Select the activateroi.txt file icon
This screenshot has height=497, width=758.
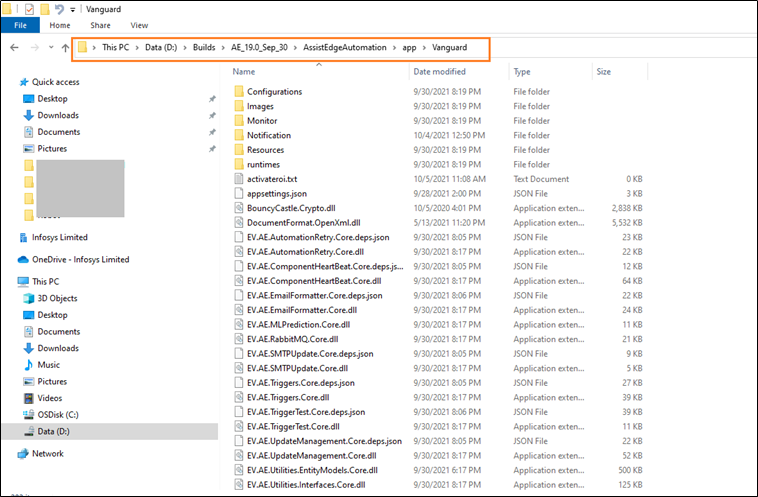click(239, 178)
